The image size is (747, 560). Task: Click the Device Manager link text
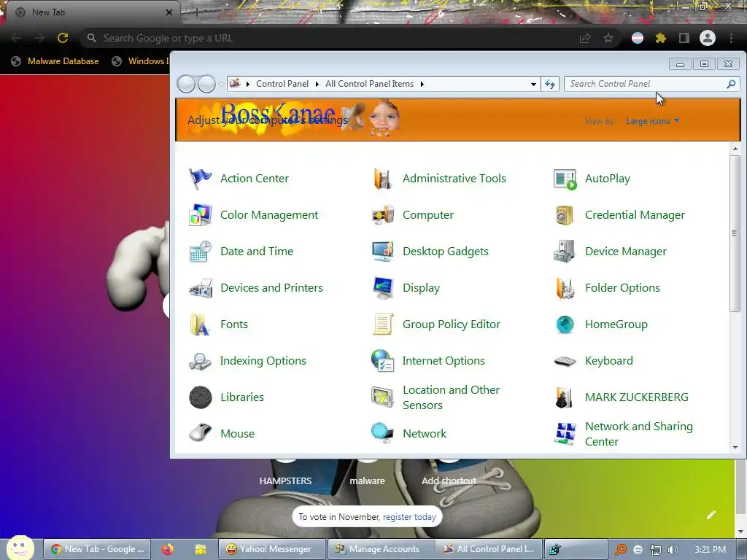click(x=625, y=252)
